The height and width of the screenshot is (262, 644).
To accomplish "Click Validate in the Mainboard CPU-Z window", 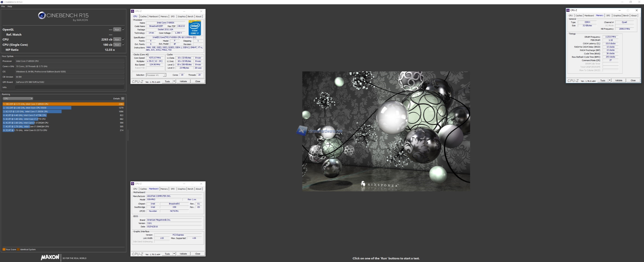I will (x=183, y=254).
